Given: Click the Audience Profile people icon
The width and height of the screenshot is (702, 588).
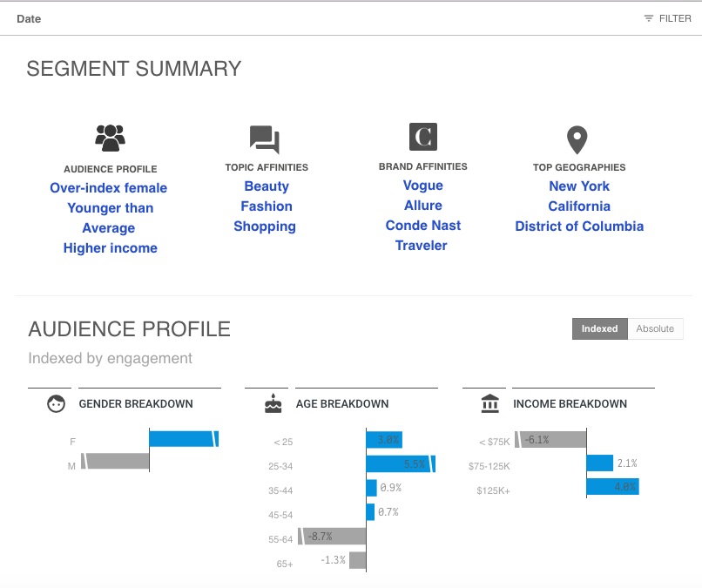Looking at the screenshot, I should [x=110, y=138].
